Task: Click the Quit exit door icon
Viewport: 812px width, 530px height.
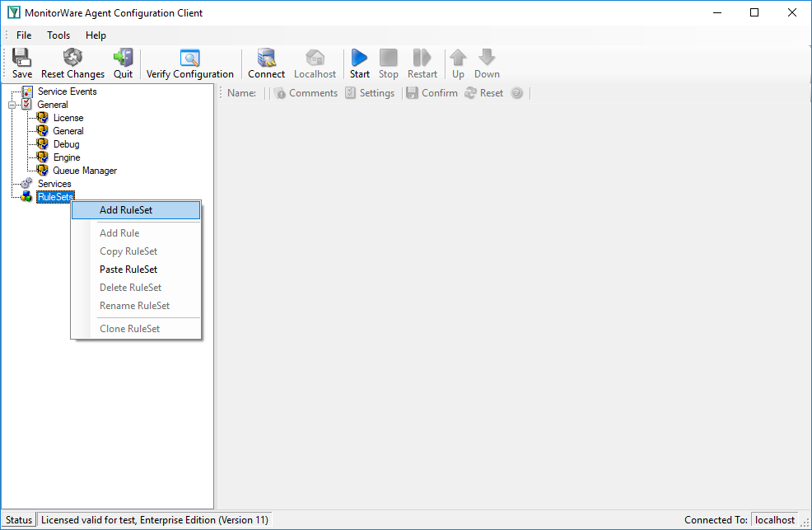Action: pos(124,57)
